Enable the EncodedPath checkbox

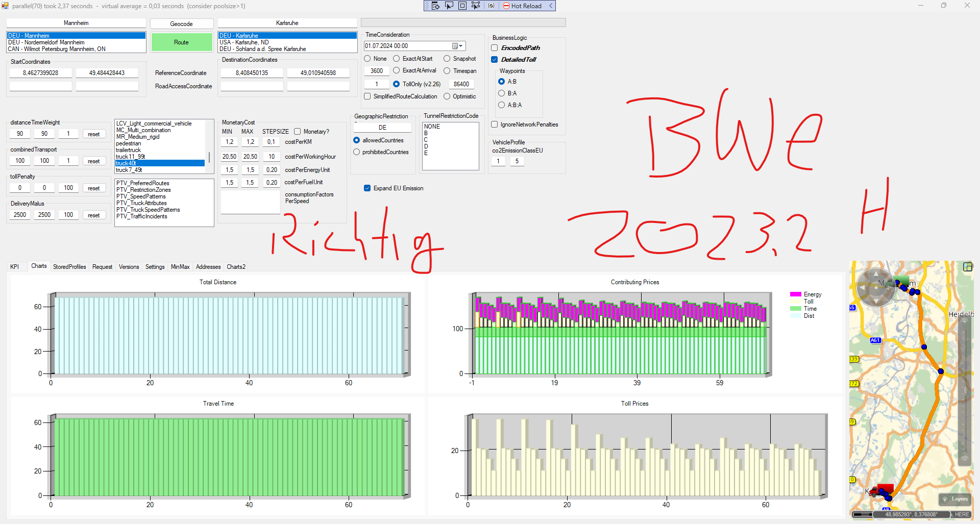click(495, 48)
